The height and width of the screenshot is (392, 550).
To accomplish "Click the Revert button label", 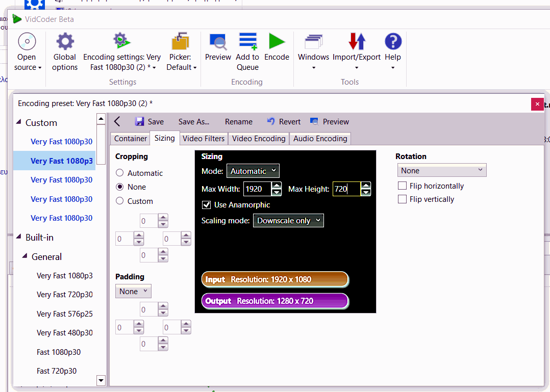I will pos(290,121).
